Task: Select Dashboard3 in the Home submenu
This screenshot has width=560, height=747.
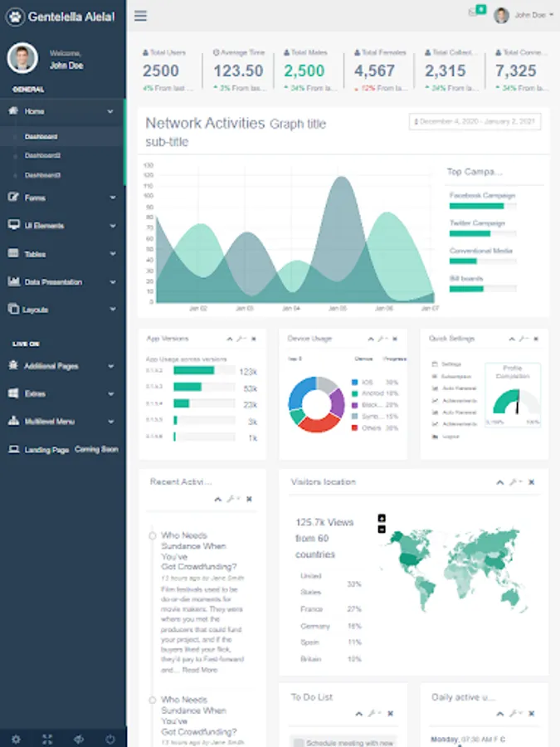Action: 42,175
